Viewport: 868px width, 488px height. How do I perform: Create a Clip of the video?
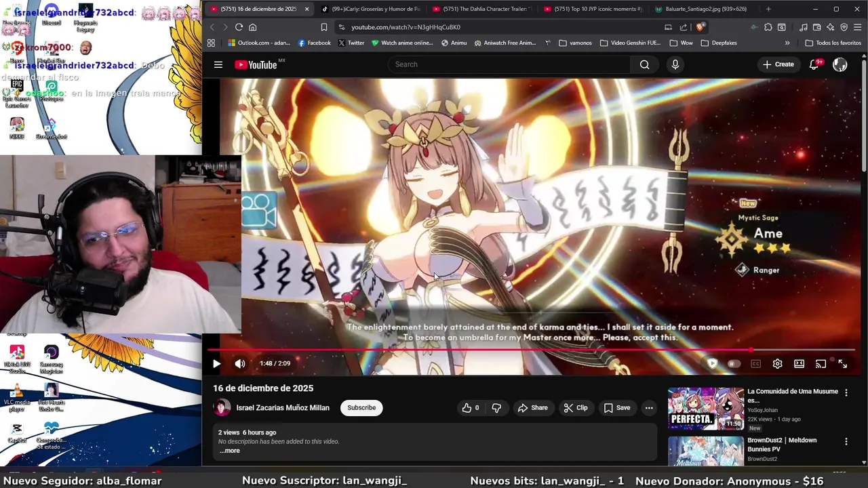click(x=575, y=408)
